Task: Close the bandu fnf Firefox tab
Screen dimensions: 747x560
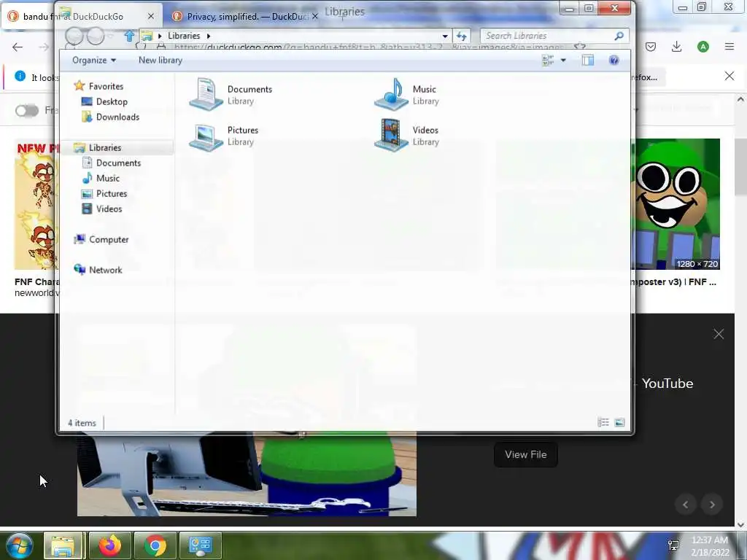Action: (150, 16)
